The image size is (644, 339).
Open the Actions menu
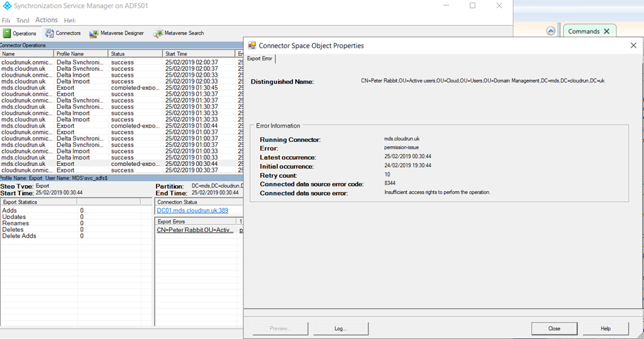pos(47,21)
